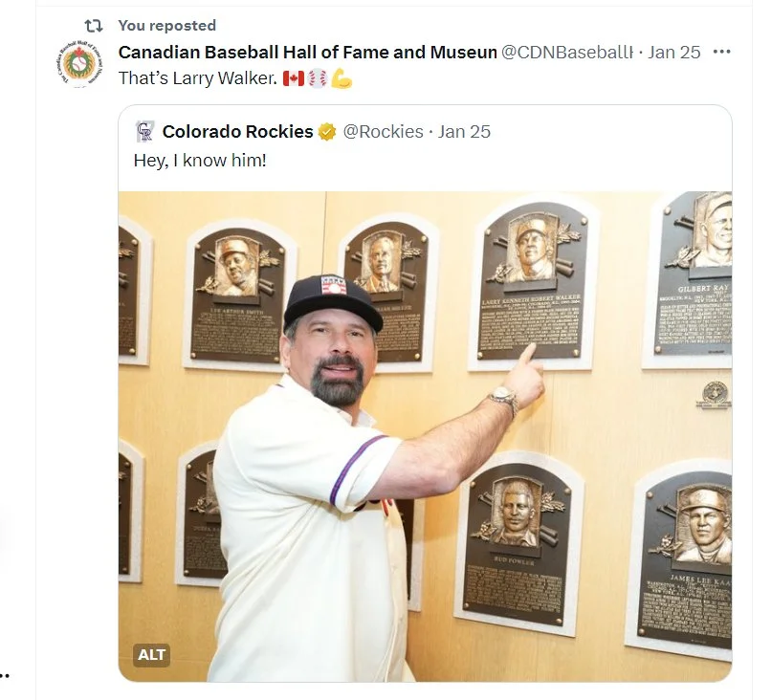Click the Colorado Rockies display name
Screen dimensions: 771x700
point(237,132)
